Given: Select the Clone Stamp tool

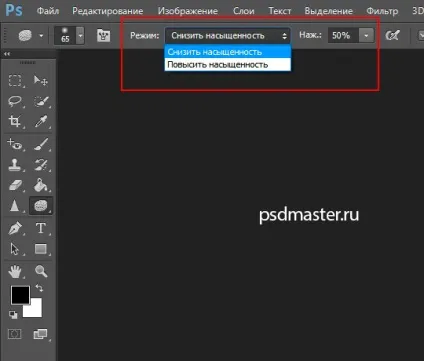Looking at the screenshot, I should pos(15,165).
